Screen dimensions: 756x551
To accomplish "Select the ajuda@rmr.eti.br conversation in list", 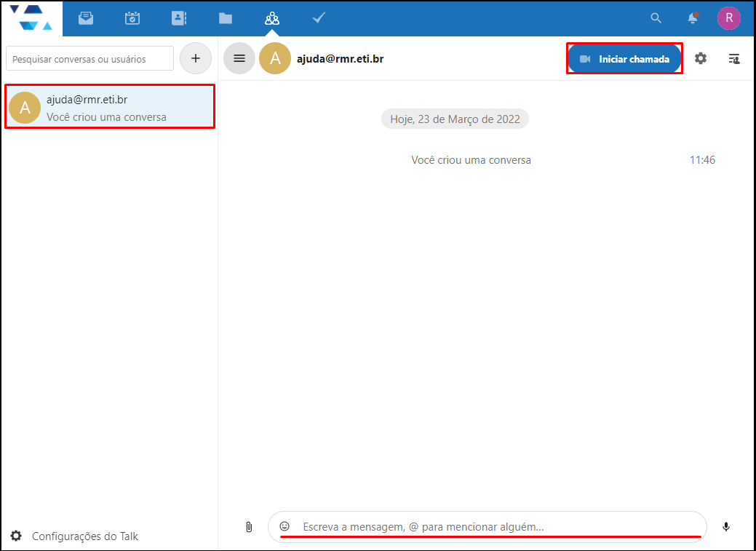I will point(110,107).
